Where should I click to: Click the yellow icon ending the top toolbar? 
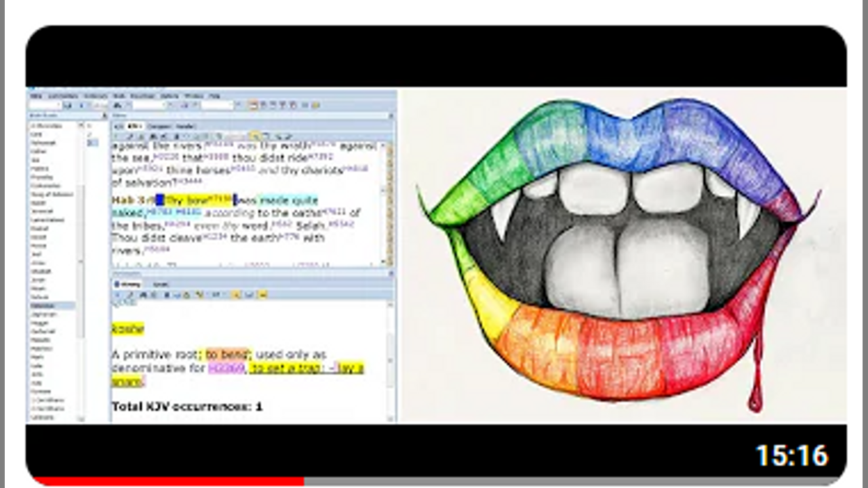[x=315, y=106]
